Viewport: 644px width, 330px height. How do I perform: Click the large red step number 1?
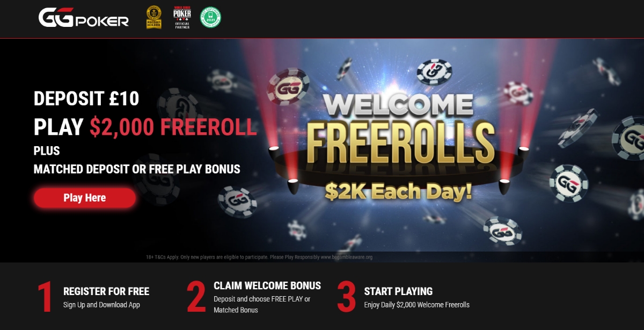point(45,297)
